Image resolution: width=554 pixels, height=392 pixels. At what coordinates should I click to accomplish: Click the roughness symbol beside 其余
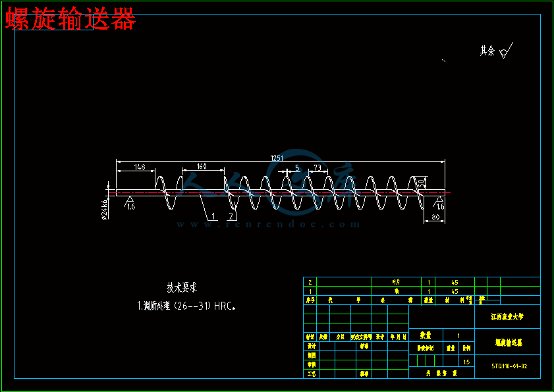507,51
